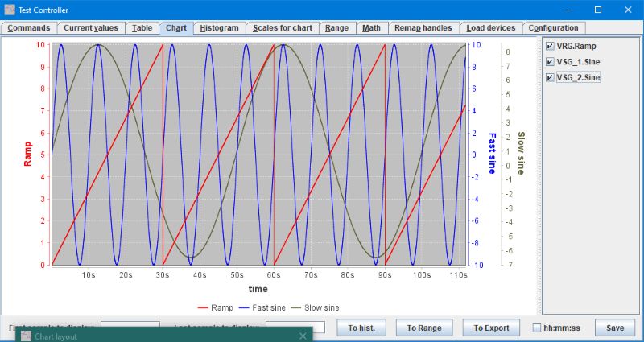Open the Commands tab

tap(29, 28)
